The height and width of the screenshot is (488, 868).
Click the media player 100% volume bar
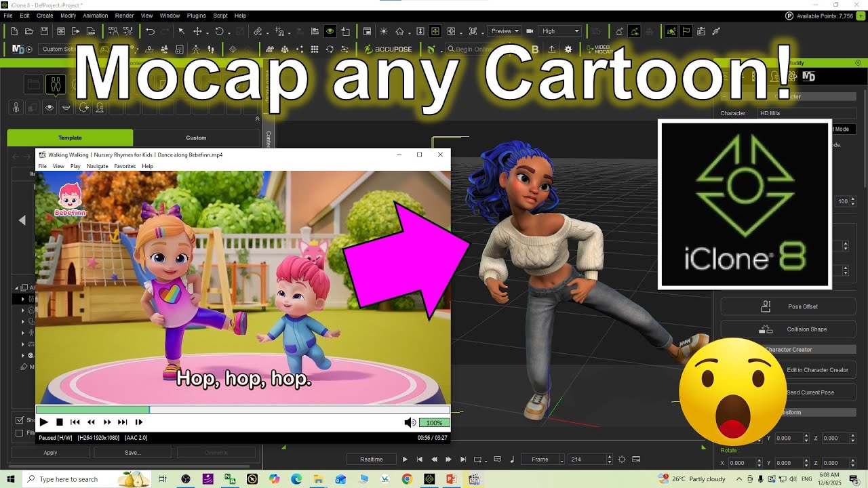click(434, 422)
